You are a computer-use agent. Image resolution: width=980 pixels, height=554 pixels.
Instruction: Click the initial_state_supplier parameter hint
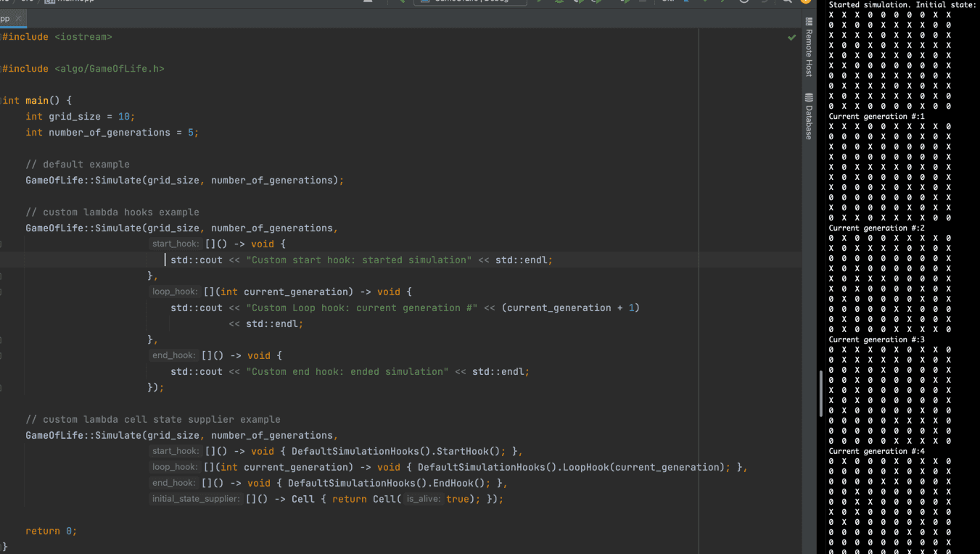(x=196, y=499)
